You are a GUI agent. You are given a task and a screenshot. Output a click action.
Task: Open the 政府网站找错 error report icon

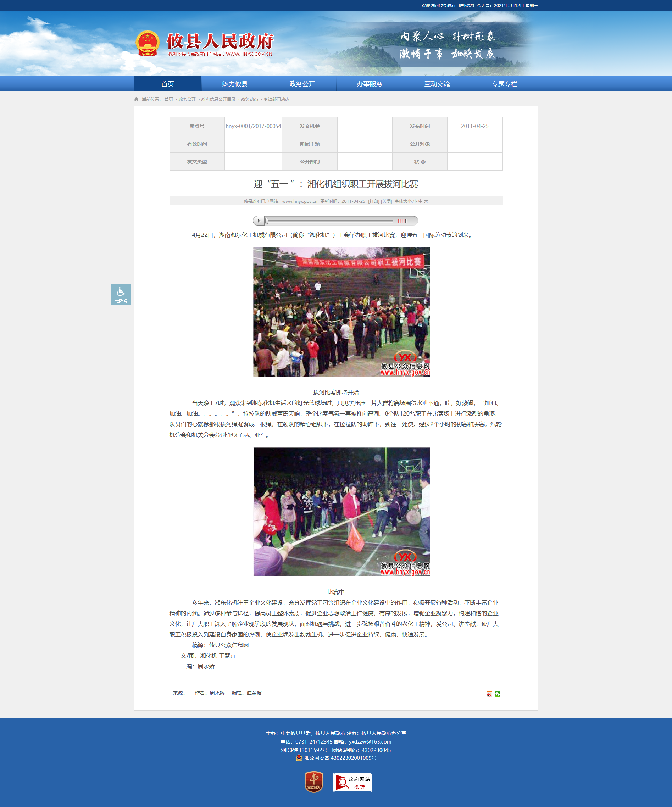click(x=352, y=782)
